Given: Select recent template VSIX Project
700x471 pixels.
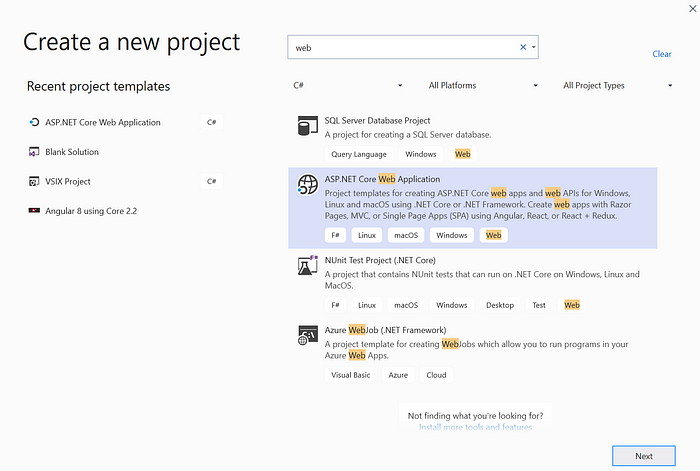Looking at the screenshot, I should (68, 181).
